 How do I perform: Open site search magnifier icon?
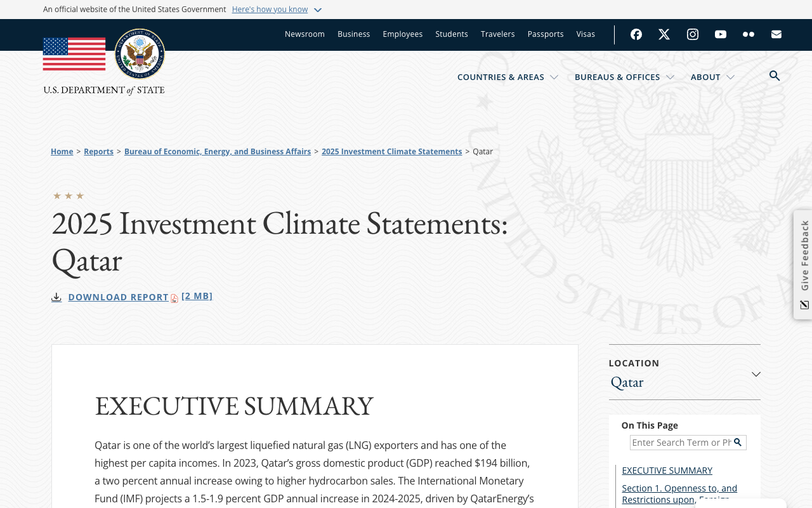[775, 76]
